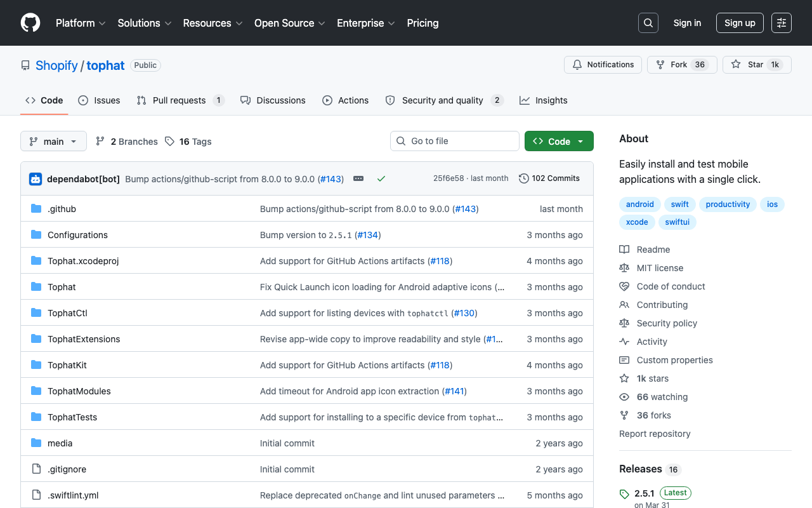Go to the Pricing page
The height and width of the screenshot is (508, 812).
tap(422, 23)
